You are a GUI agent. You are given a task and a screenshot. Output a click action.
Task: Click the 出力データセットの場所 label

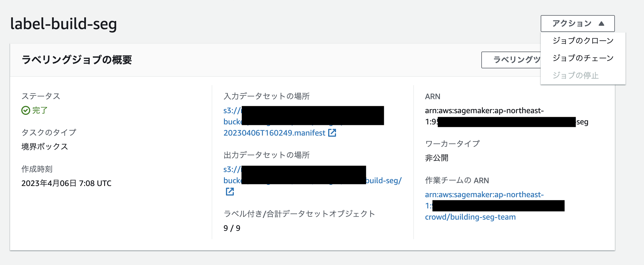267,155
